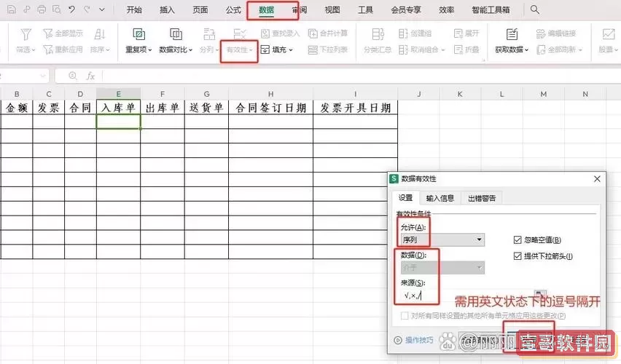Image resolution: width=621 pixels, height=364 pixels.
Task: Open the 公式 ribbon tab
Action: 233,10
